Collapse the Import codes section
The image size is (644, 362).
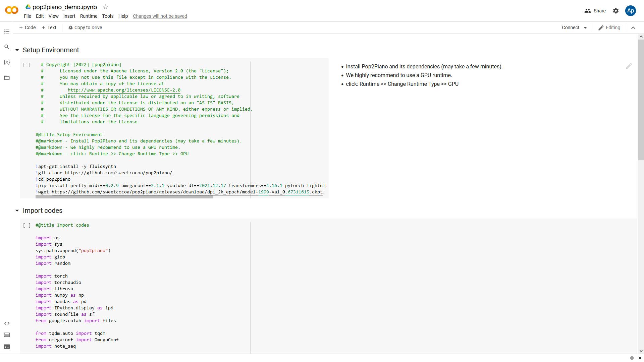coord(17,211)
